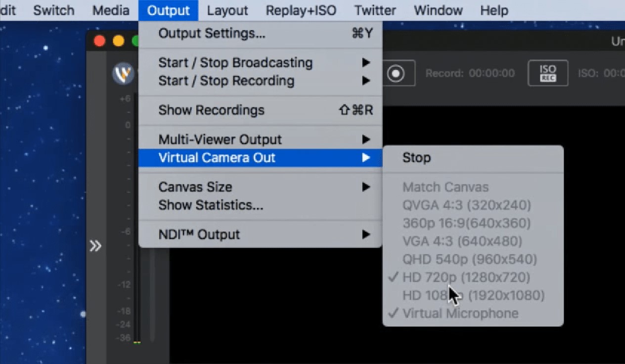The image size is (625, 364).
Task: Click the red close window button
Action: 100,41
